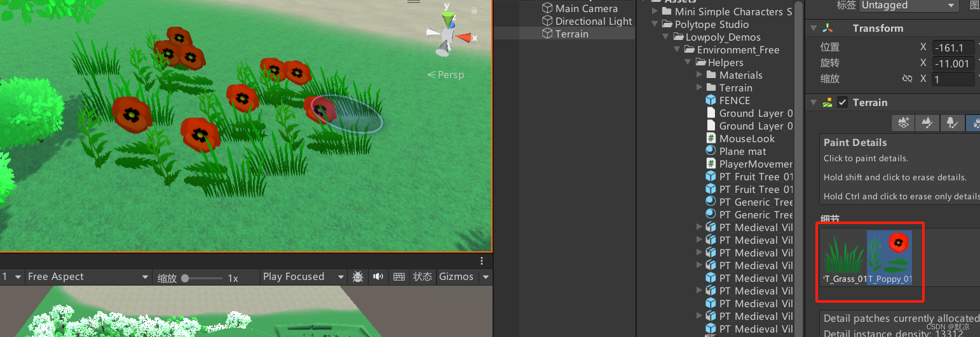The image size is (980, 337).
Task: Open the Gizmos dropdown arrow
Action: coord(486,277)
